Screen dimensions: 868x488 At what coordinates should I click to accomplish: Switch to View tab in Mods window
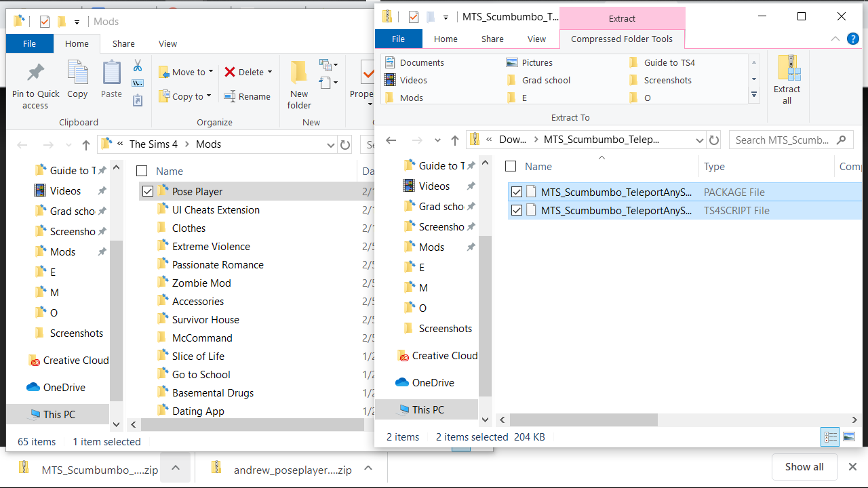(x=167, y=43)
